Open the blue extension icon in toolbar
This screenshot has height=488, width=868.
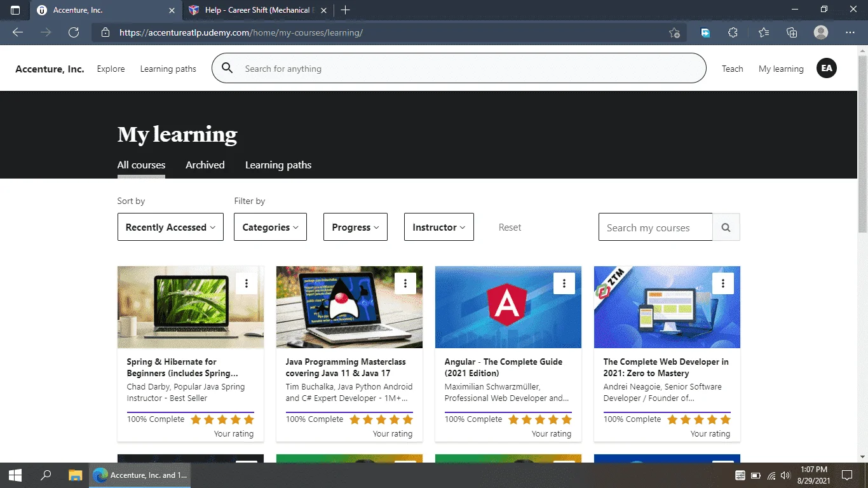click(705, 32)
